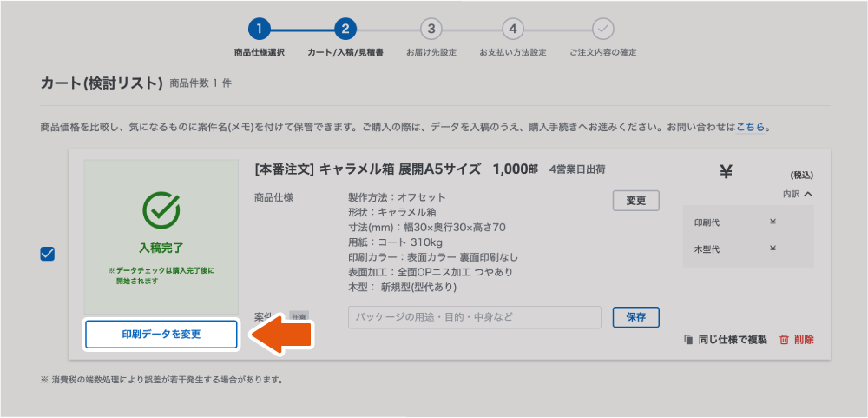Click the trash can icon beside 削除
The height and width of the screenshot is (418, 868).
click(784, 340)
